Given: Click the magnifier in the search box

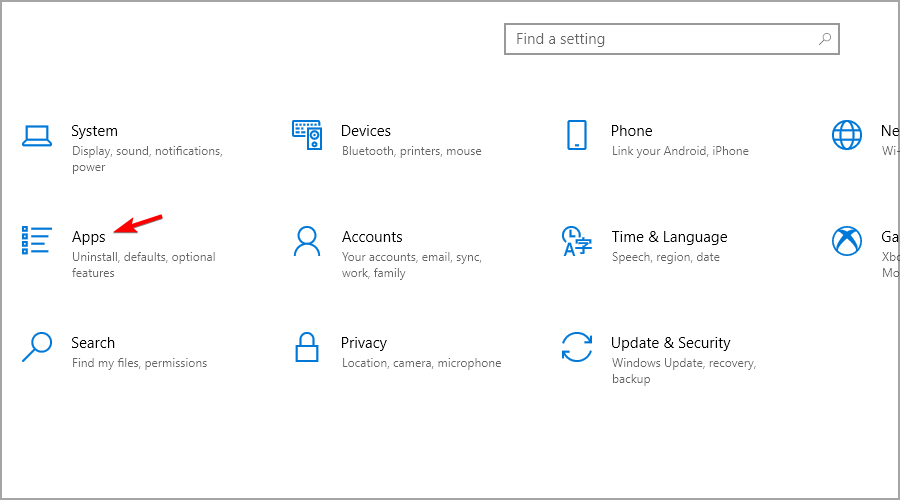Looking at the screenshot, I should (x=825, y=39).
